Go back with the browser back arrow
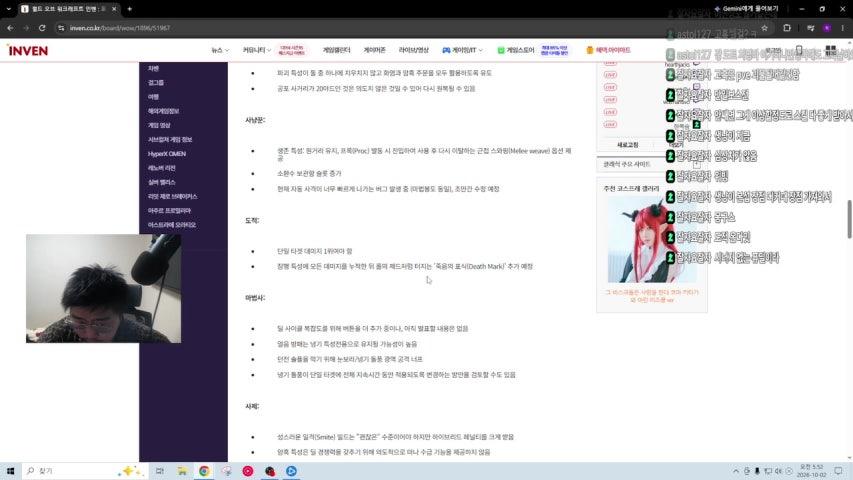Image resolution: width=853 pixels, height=480 pixels. click(10, 28)
